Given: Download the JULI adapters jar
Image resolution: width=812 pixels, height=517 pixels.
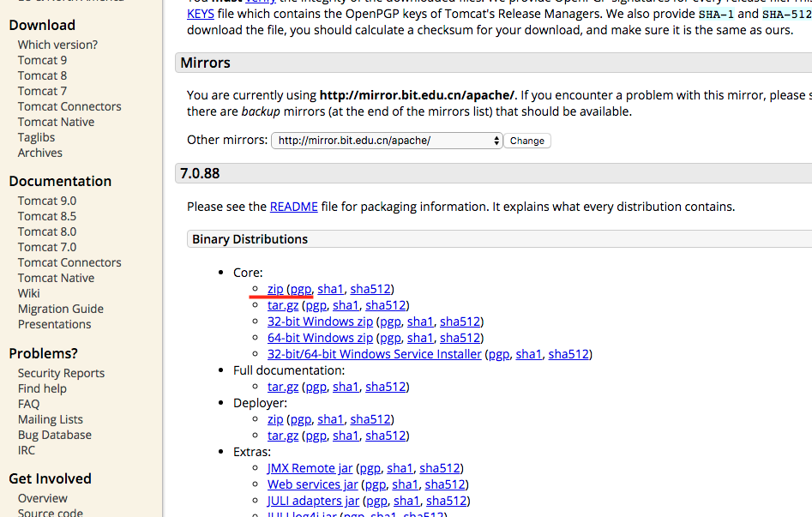Looking at the screenshot, I should (313, 501).
